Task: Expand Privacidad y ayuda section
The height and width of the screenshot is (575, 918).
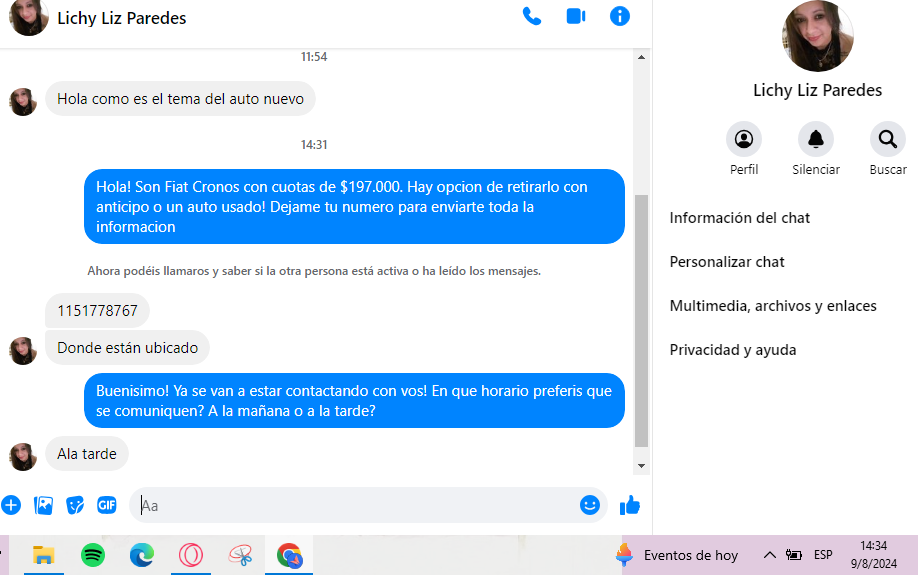Action: (x=732, y=350)
